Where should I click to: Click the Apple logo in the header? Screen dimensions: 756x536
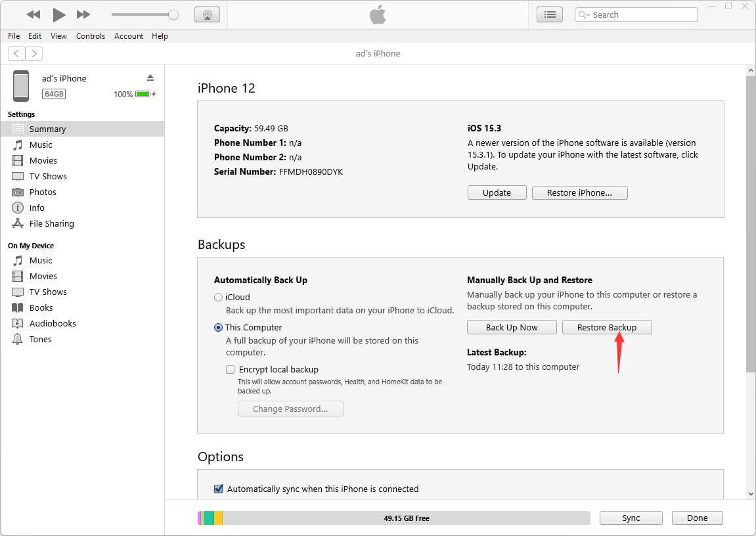click(378, 14)
